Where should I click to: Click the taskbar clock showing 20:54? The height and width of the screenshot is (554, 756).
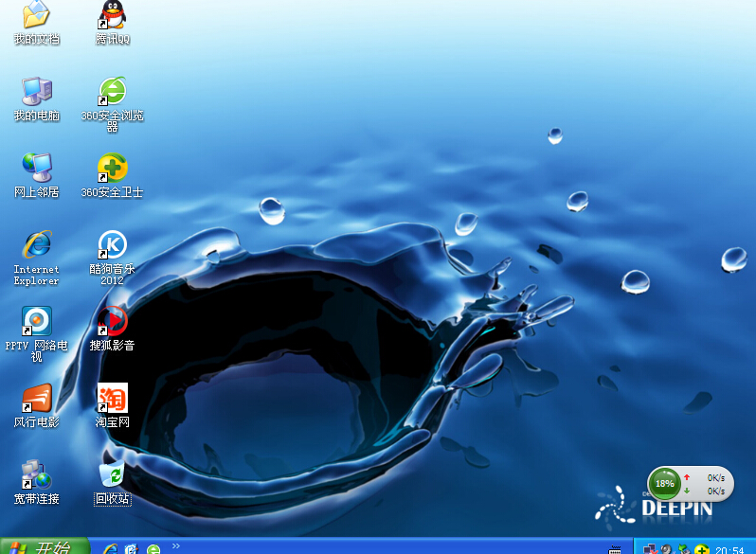tap(730, 550)
